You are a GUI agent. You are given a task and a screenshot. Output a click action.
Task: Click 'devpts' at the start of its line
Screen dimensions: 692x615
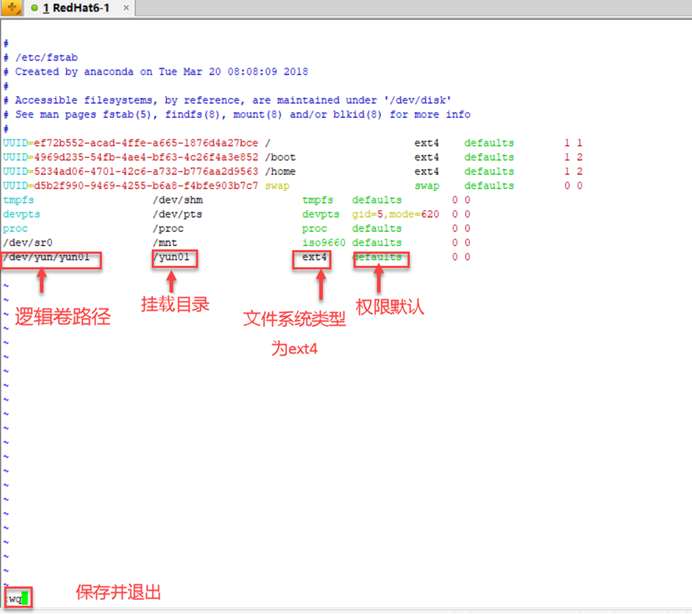point(22,214)
